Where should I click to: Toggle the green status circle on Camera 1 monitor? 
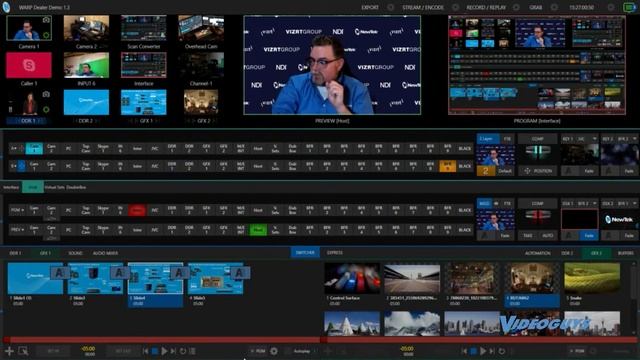coord(46,36)
